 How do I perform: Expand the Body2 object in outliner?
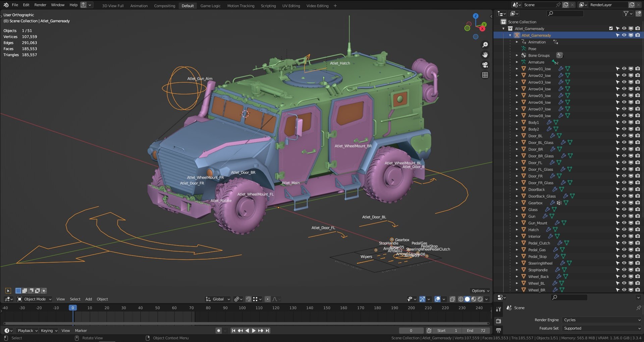coord(517,129)
